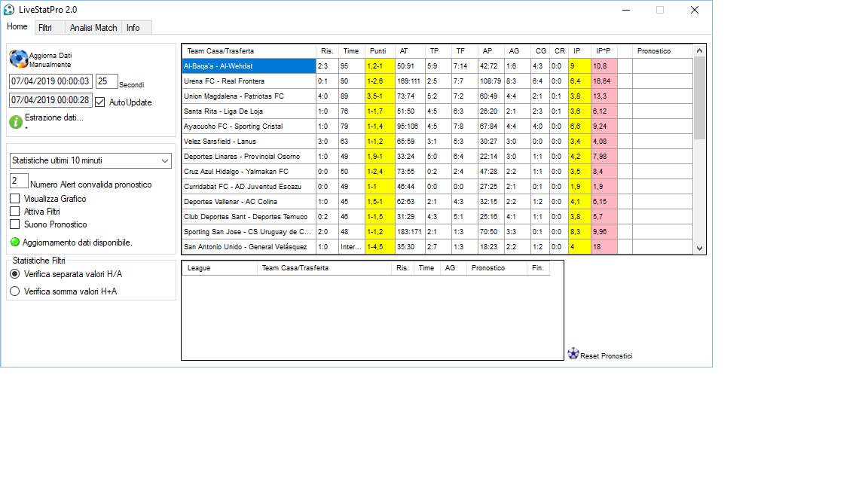Switch to the Filtri tab
This screenshot has height=488, width=868.
[45, 28]
